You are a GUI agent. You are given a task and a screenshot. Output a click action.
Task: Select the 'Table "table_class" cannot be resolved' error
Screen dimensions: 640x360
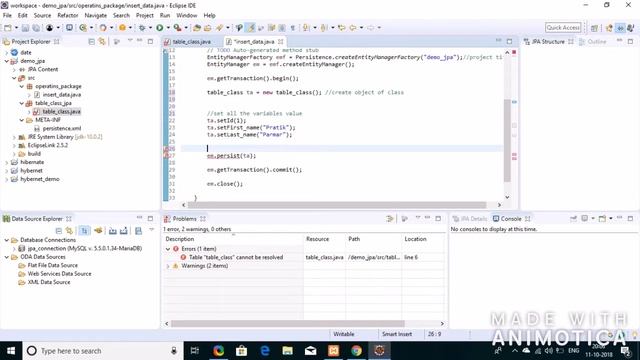point(236,258)
